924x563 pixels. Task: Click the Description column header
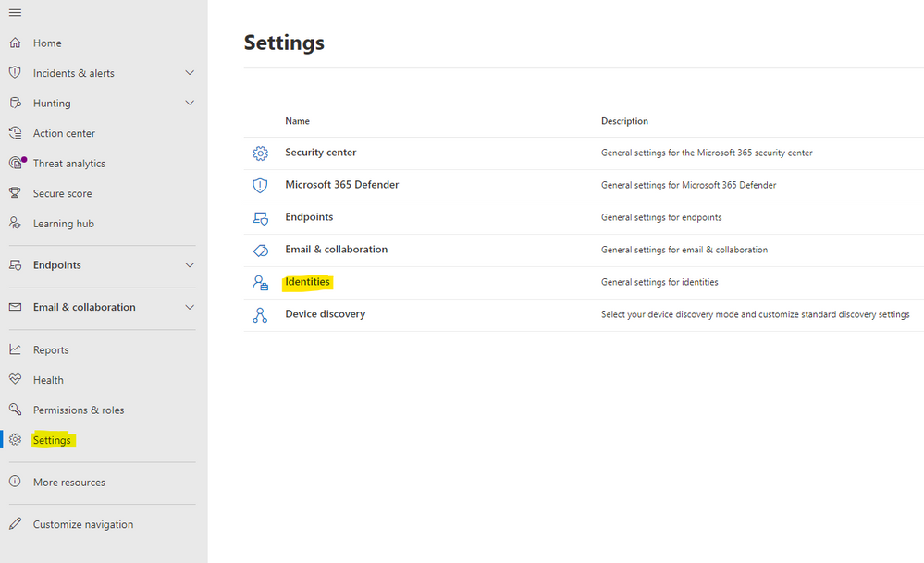tap(624, 121)
